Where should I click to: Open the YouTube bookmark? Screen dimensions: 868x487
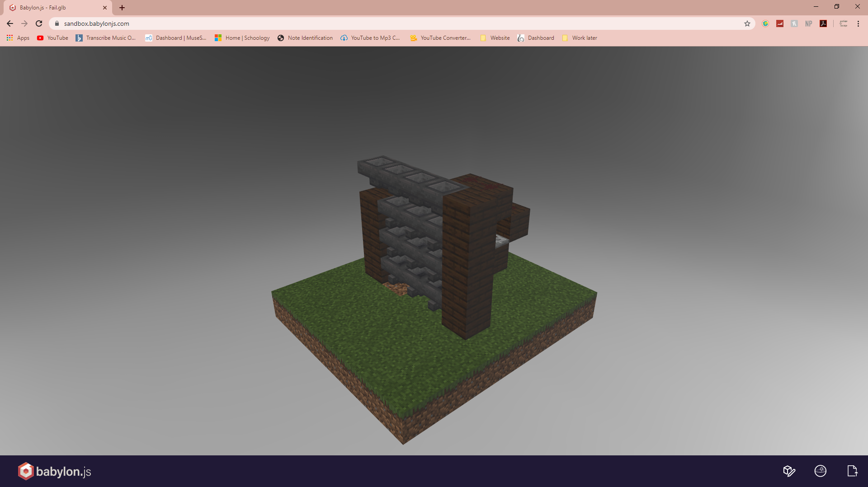pos(53,38)
